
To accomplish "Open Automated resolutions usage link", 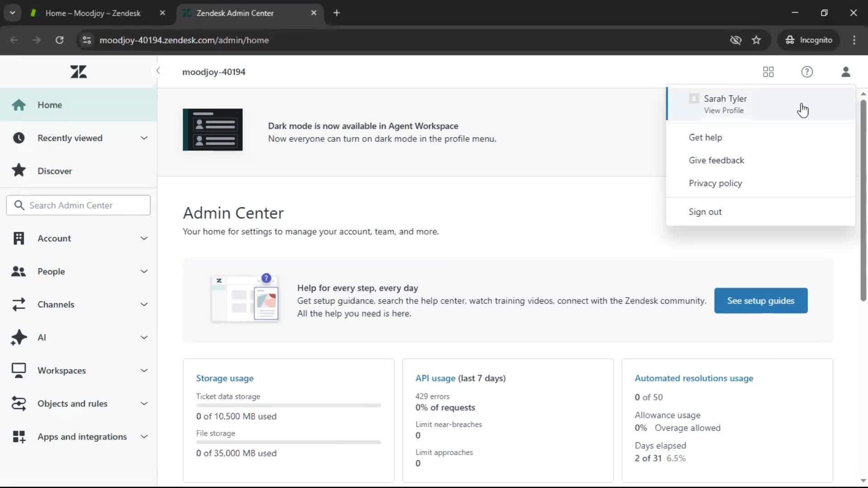I will click(694, 378).
